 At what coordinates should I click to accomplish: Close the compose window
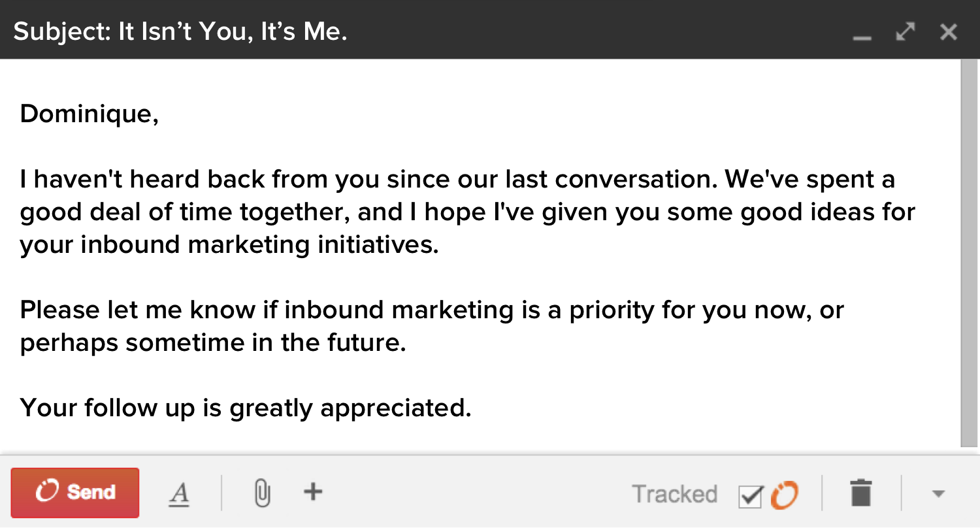click(x=948, y=31)
